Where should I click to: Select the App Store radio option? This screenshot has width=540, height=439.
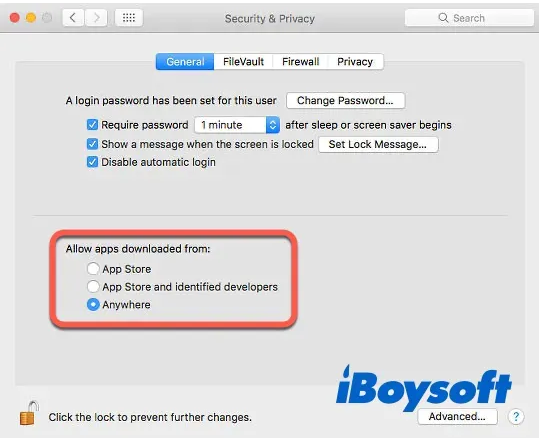click(93, 269)
